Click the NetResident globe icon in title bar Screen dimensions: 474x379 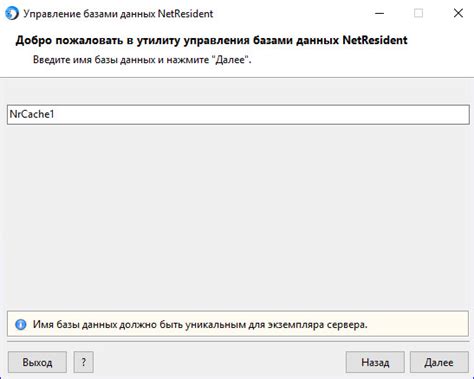coord(12,14)
